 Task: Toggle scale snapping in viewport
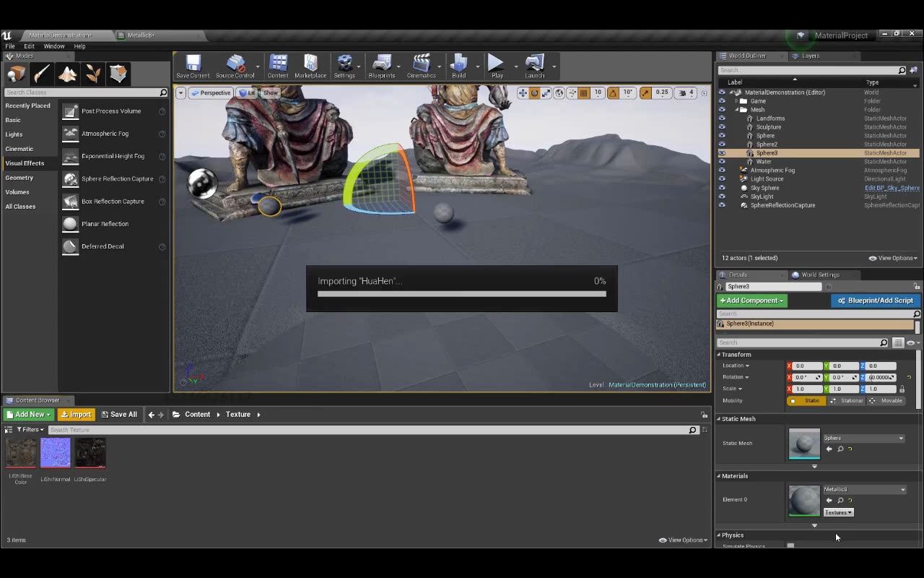point(645,92)
